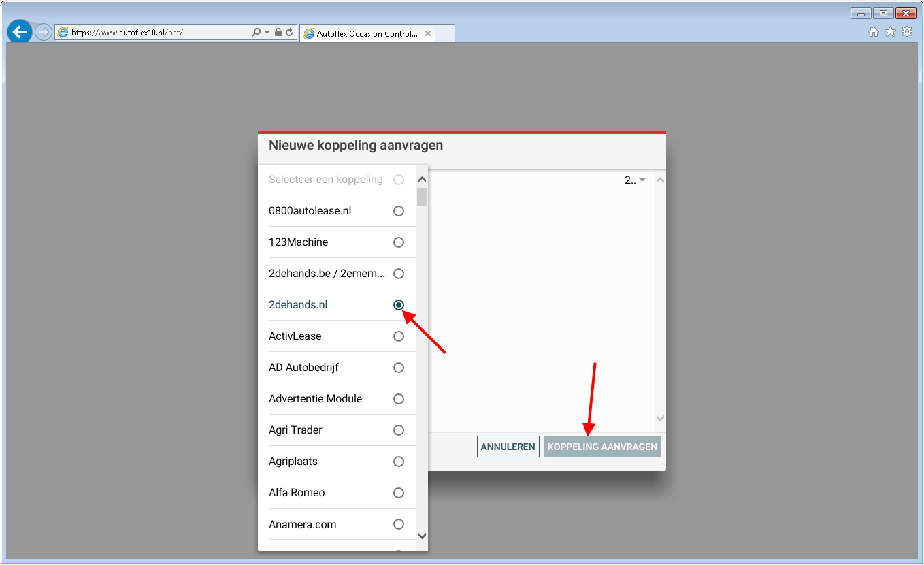Screen dimensions: 924x565
Task: Open browser tools gear icon
Action: pyautogui.click(x=907, y=32)
